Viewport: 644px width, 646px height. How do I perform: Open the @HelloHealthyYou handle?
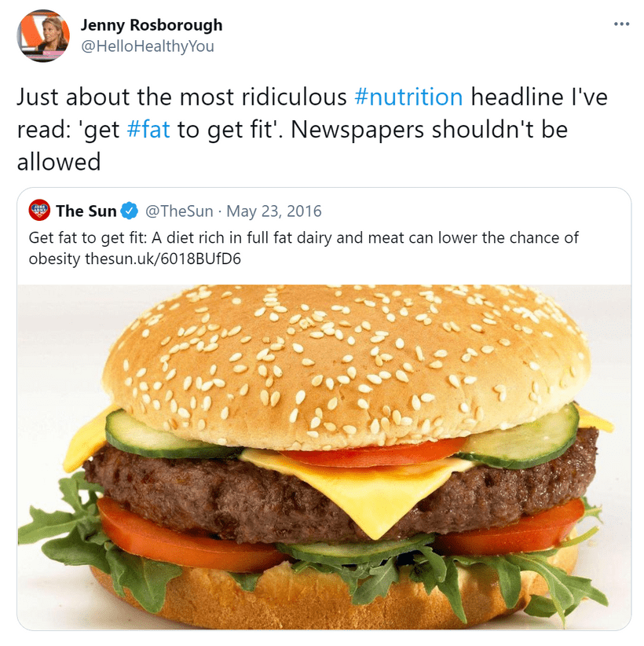click(148, 46)
